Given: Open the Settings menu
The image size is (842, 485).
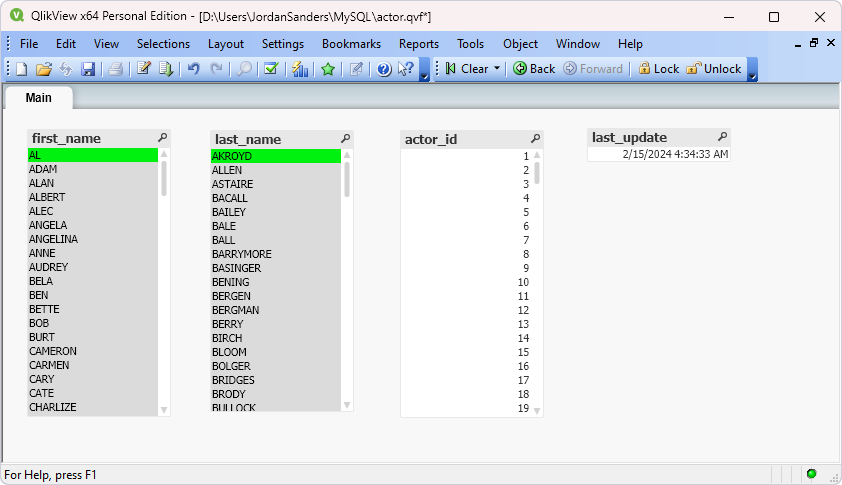Looking at the screenshot, I should coord(282,44).
